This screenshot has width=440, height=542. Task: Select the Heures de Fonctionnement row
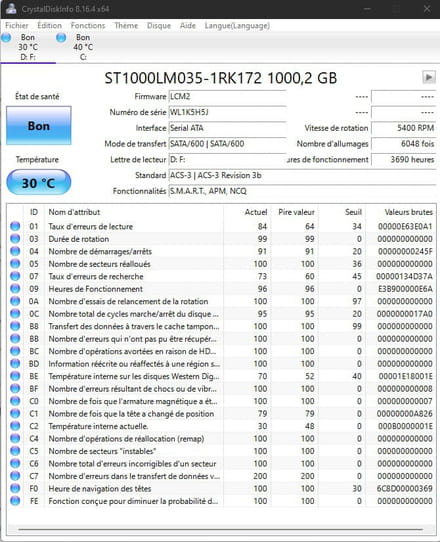[221, 289]
